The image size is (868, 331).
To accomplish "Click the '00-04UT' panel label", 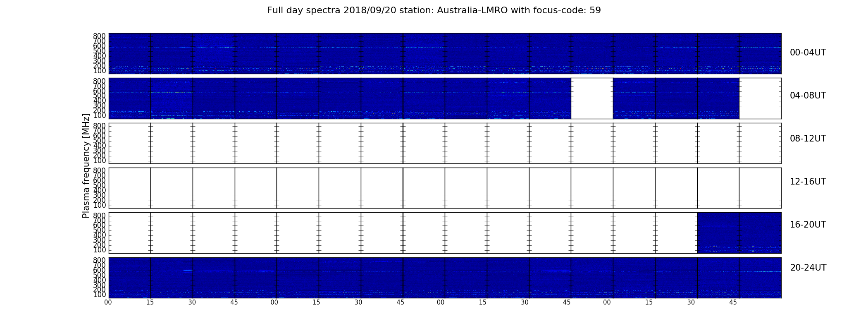I will [x=808, y=53].
